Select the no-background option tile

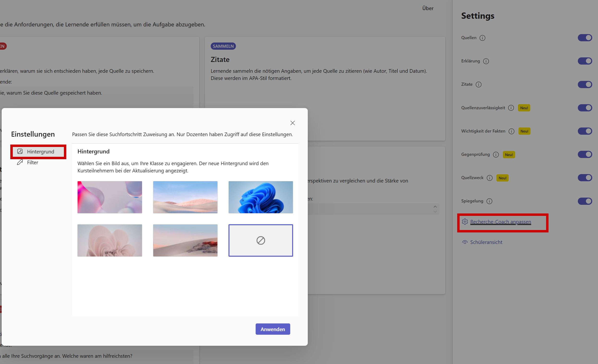[260, 240]
